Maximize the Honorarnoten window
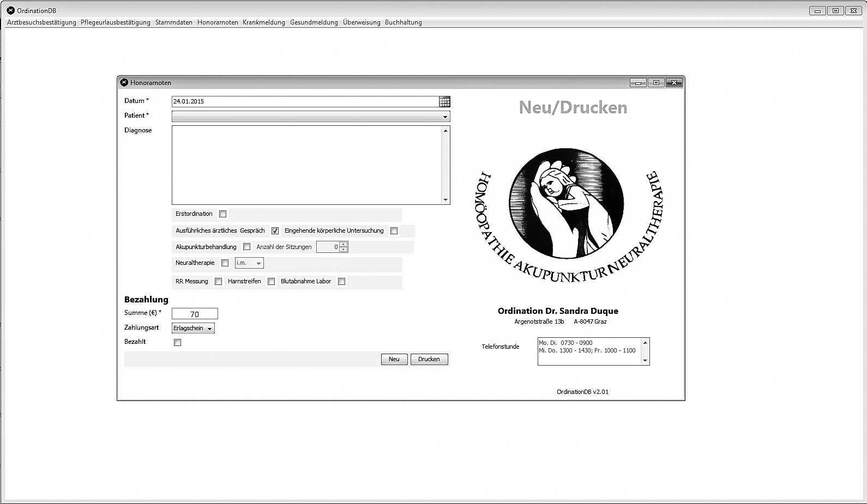867x504 pixels. (x=656, y=83)
